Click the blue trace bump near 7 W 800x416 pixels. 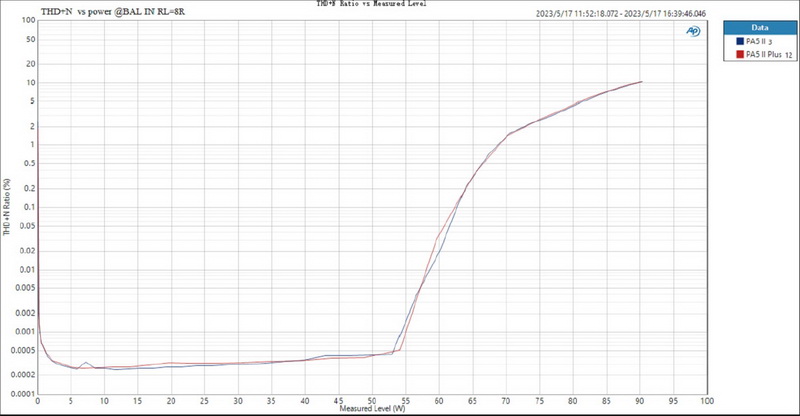click(x=86, y=362)
